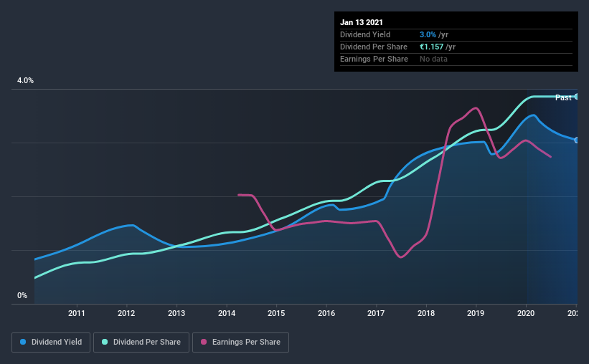Click the 4.0% y-axis label

point(25,81)
